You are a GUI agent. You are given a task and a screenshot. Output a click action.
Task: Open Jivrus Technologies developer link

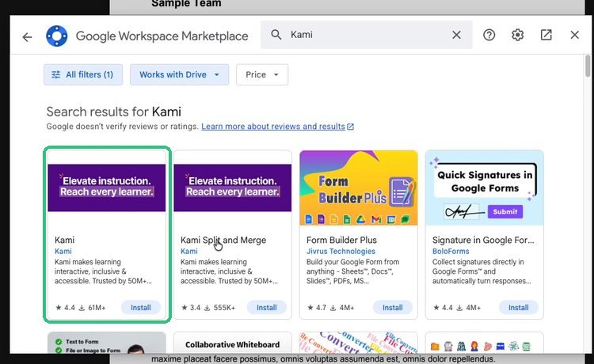point(341,252)
